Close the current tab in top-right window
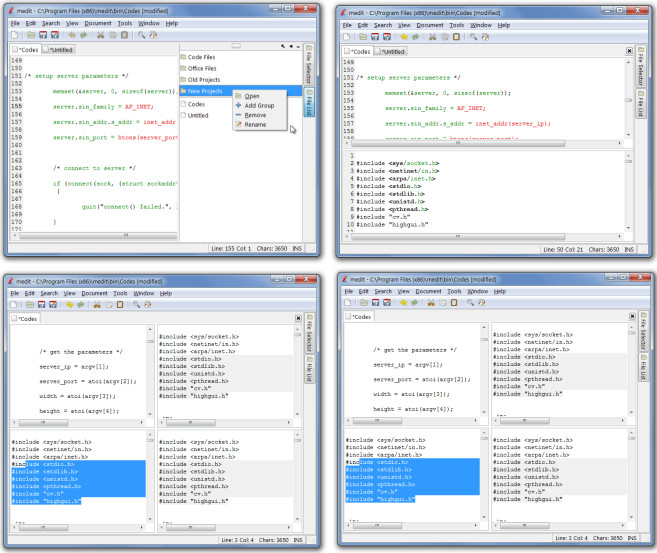The width and height of the screenshot is (657, 553). coord(629,51)
